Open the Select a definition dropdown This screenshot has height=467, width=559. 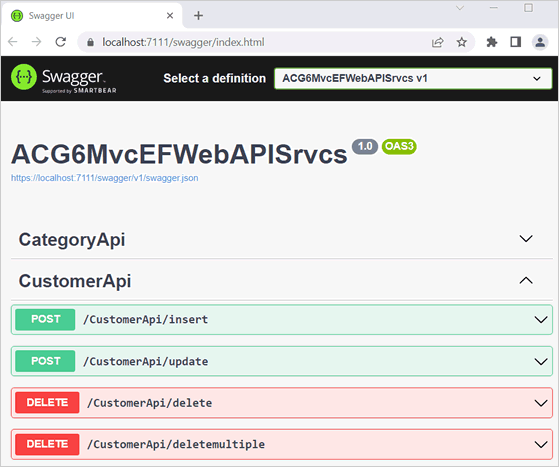pos(413,78)
